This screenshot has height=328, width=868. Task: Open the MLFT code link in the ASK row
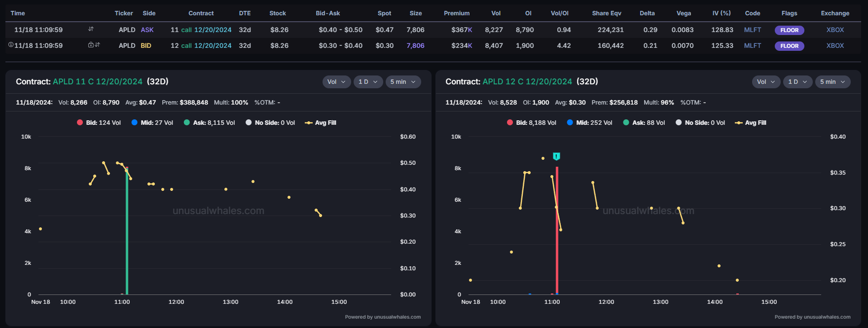753,30
